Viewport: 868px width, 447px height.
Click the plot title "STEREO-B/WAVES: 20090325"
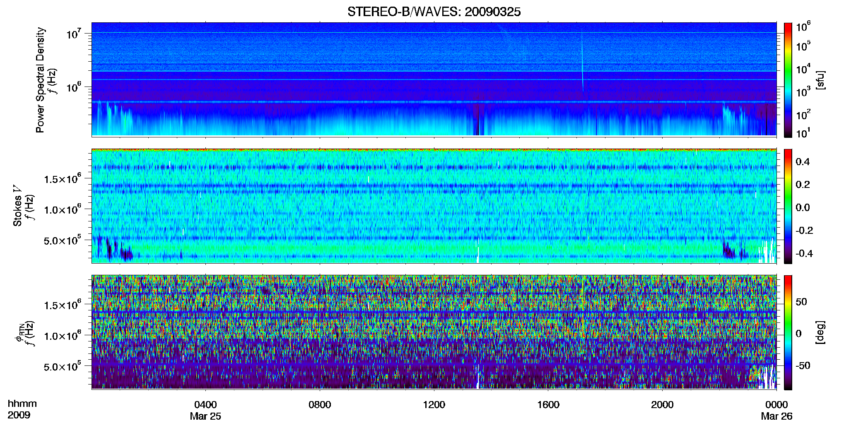(x=434, y=12)
